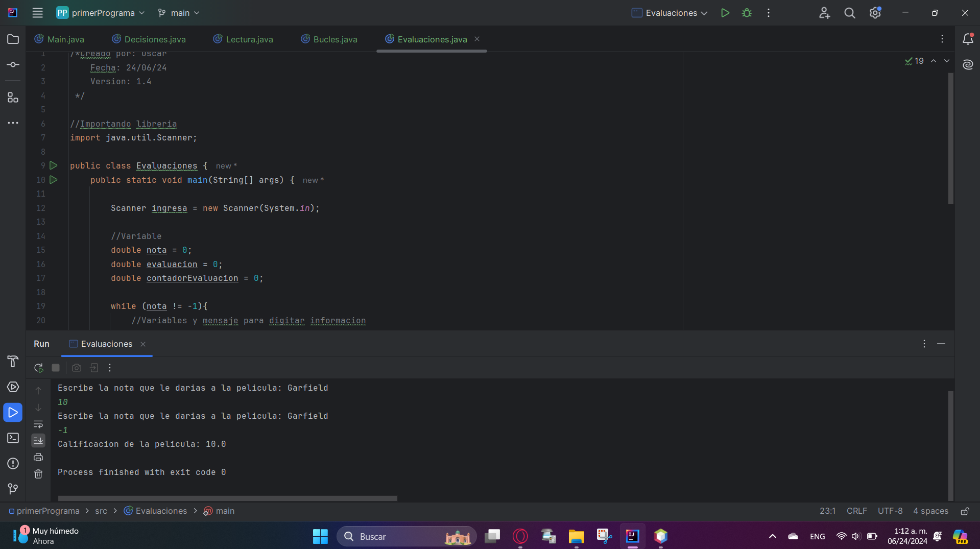This screenshot has width=980, height=549.
Task: Expand the primerPrograma project dropdown
Action: (101, 13)
